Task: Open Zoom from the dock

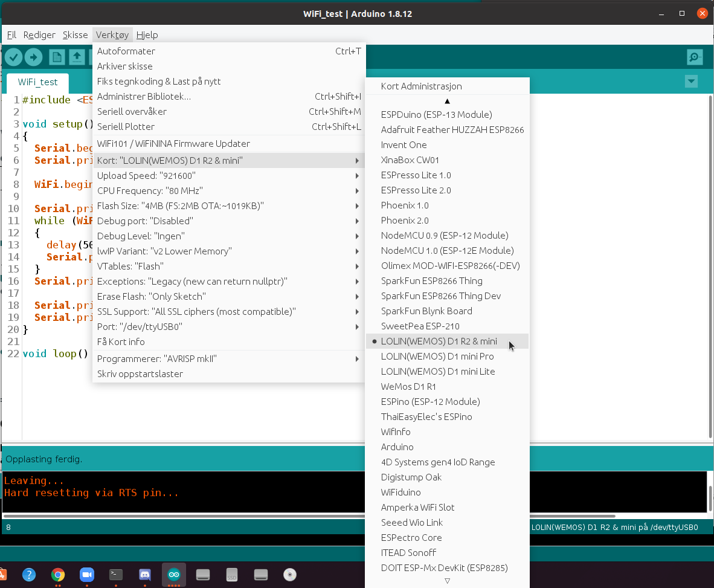Action: (x=87, y=575)
